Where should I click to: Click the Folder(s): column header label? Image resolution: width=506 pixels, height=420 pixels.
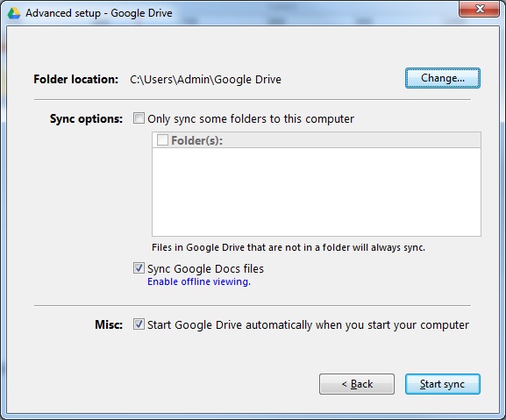tap(196, 140)
